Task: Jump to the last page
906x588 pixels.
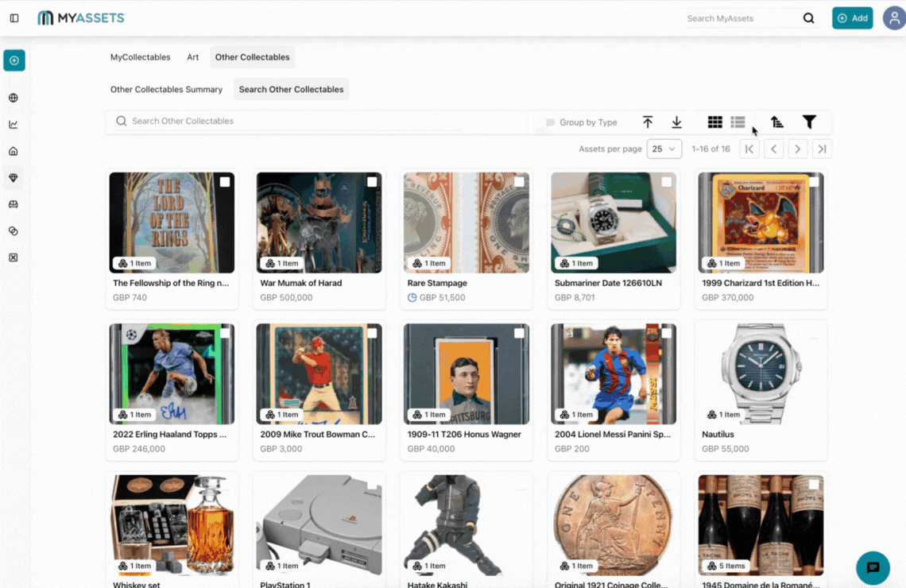Action: (x=822, y=149)
